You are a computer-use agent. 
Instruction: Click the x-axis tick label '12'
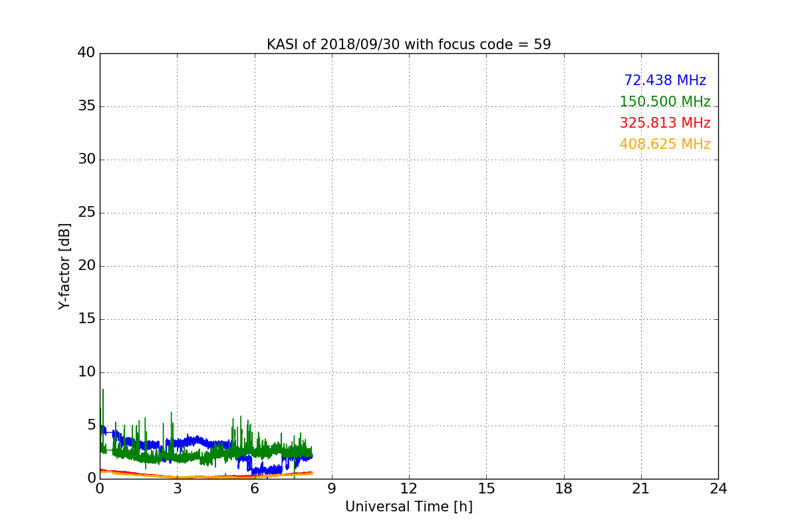coord(409,488)
